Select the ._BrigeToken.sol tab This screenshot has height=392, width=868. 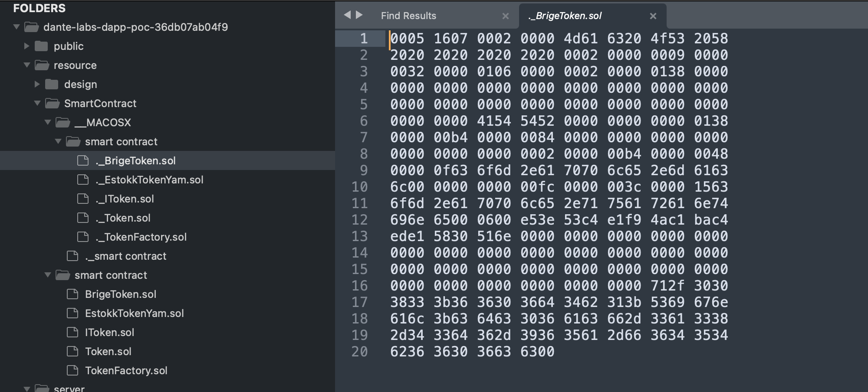click(564, 16)
